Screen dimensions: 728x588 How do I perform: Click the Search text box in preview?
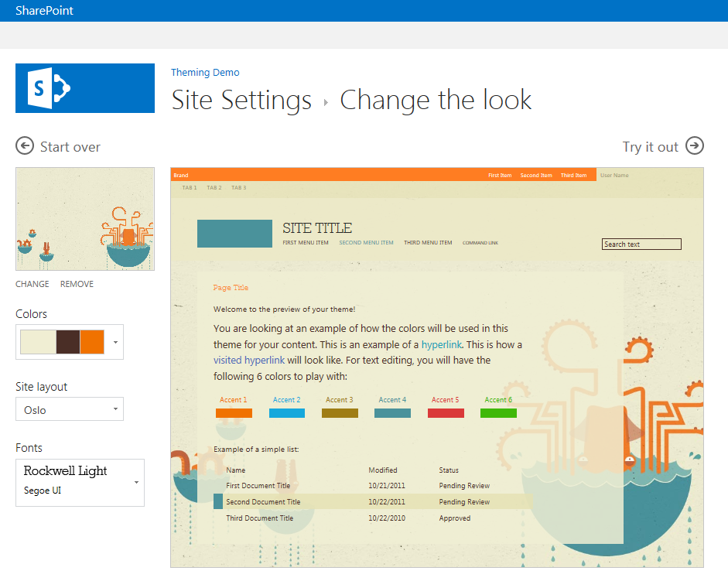click(x=641, y=244)
